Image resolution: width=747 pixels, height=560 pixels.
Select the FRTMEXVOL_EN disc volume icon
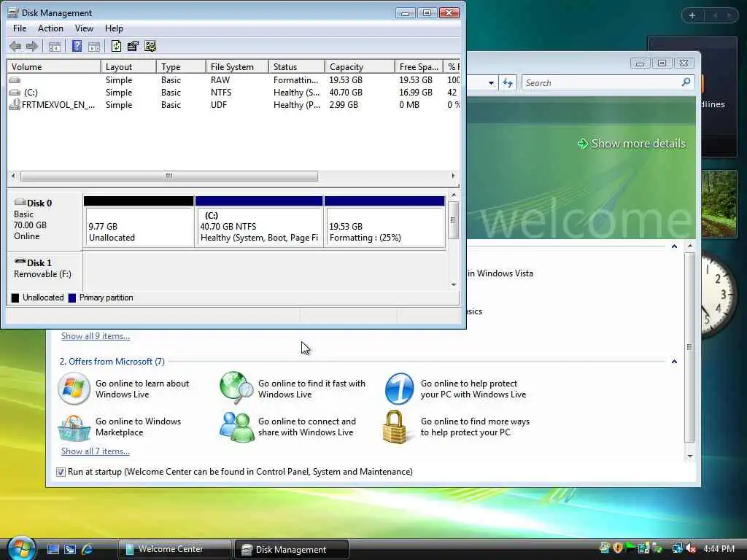tap(15, 105)
